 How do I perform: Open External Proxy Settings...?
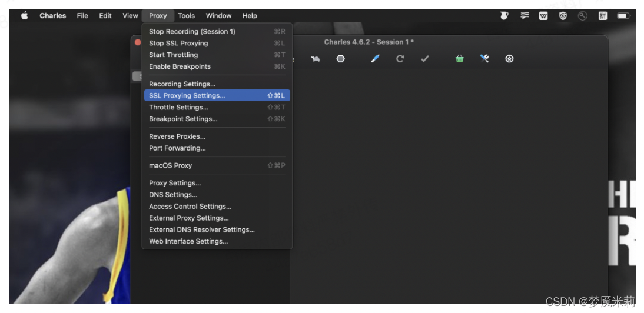(217, 218)
